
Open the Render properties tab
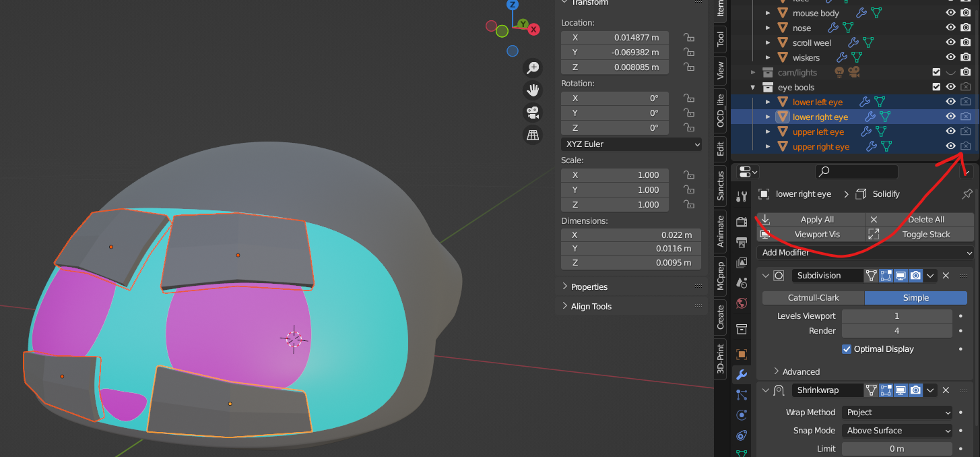click(x=742, y=222)
